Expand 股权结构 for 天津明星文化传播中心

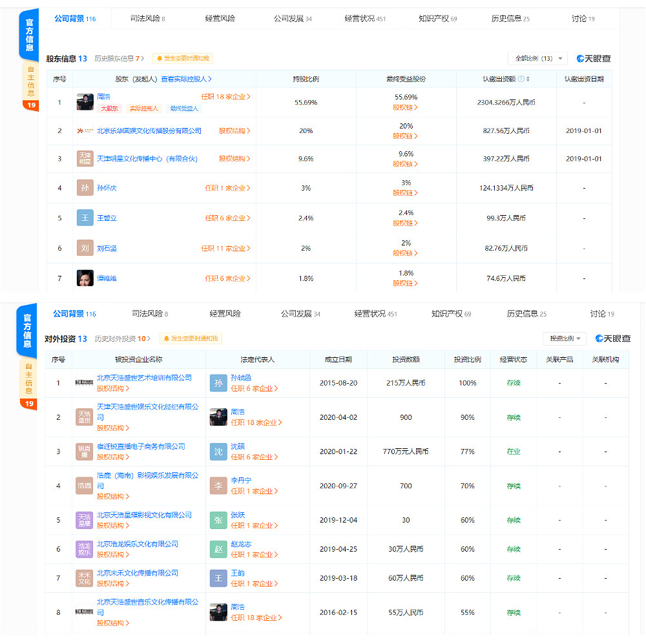pos(234,159)
